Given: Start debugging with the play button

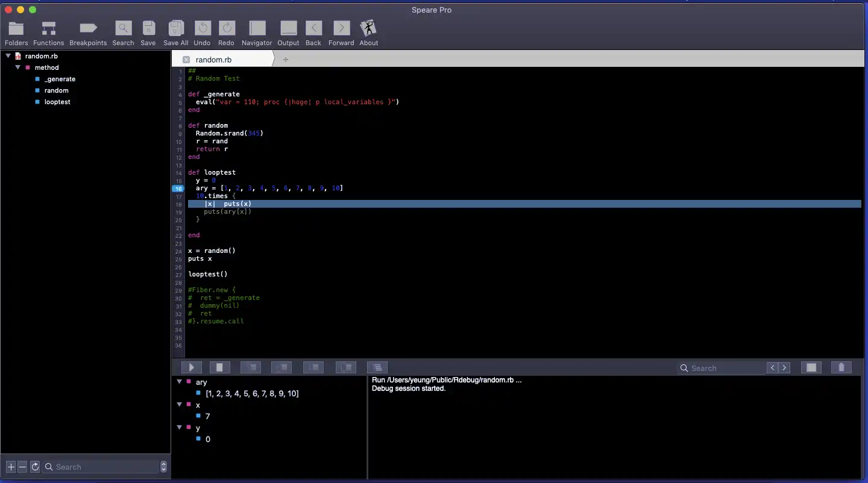Looking at the screenshot, I should click(192, 367).
